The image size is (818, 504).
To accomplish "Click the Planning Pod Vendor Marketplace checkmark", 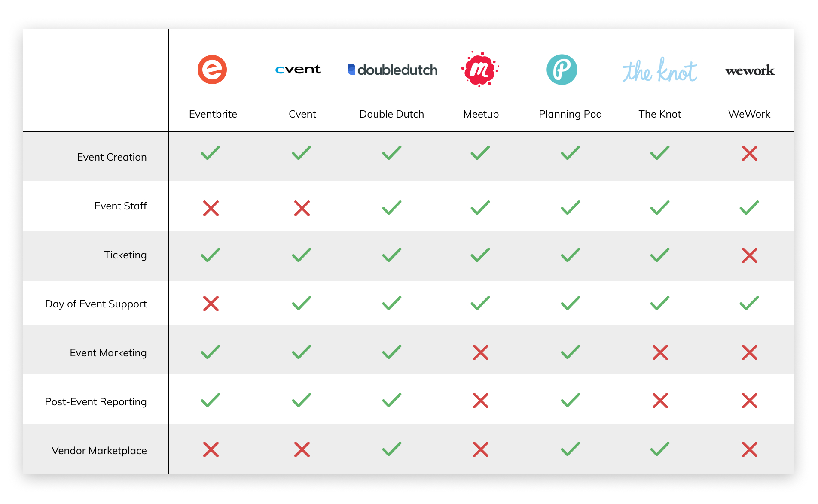I will (571, 449).
